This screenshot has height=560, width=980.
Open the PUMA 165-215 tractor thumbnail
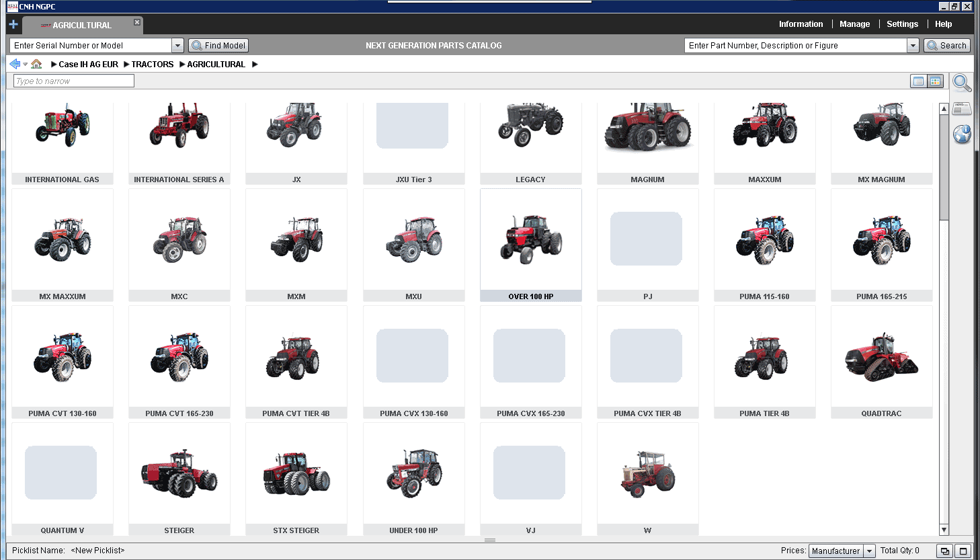pos(882,245)
